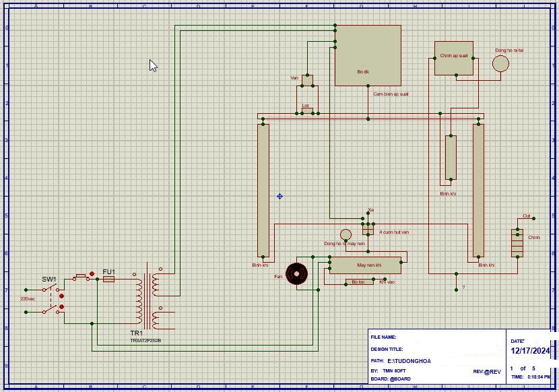Click the Xa terminal label
This screenshot has width=559, height=392.
click(371, 209)
